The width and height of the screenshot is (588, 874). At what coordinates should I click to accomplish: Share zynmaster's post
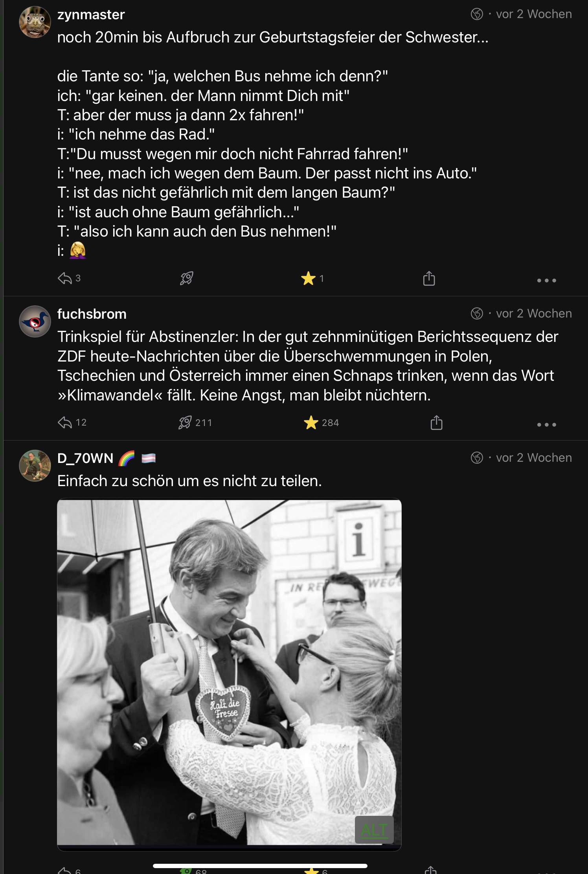[429, 279]
